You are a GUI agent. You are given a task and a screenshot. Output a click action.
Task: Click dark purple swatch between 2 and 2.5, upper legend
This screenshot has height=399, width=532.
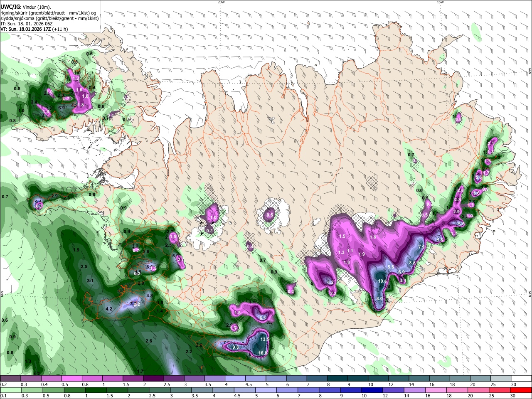pos(153,378)
